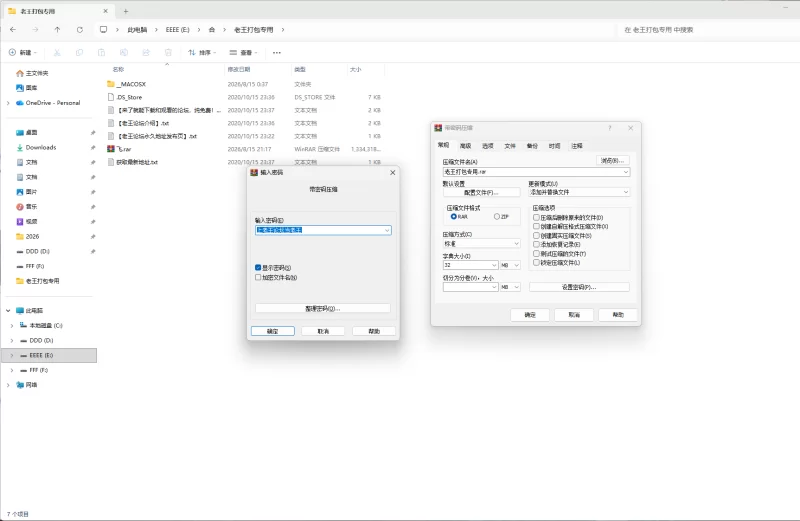Open the 查看 view menu
800x521 pixels.
coord(243,53)
